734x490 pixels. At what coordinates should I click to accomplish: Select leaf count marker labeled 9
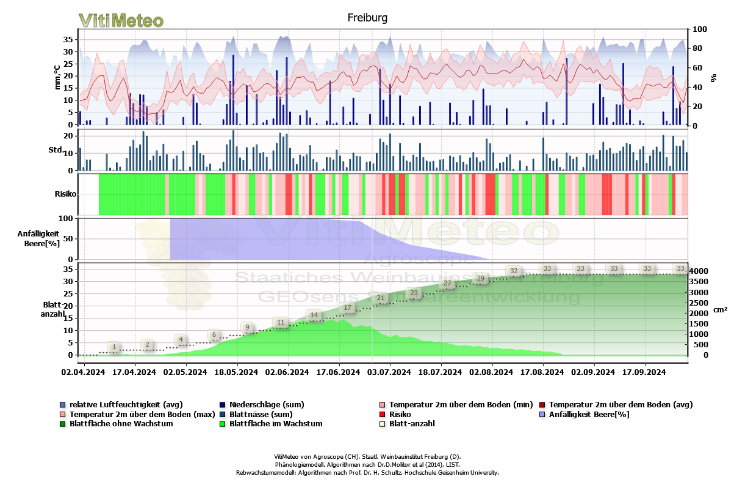pyautogui.click(x=248, y=328)
